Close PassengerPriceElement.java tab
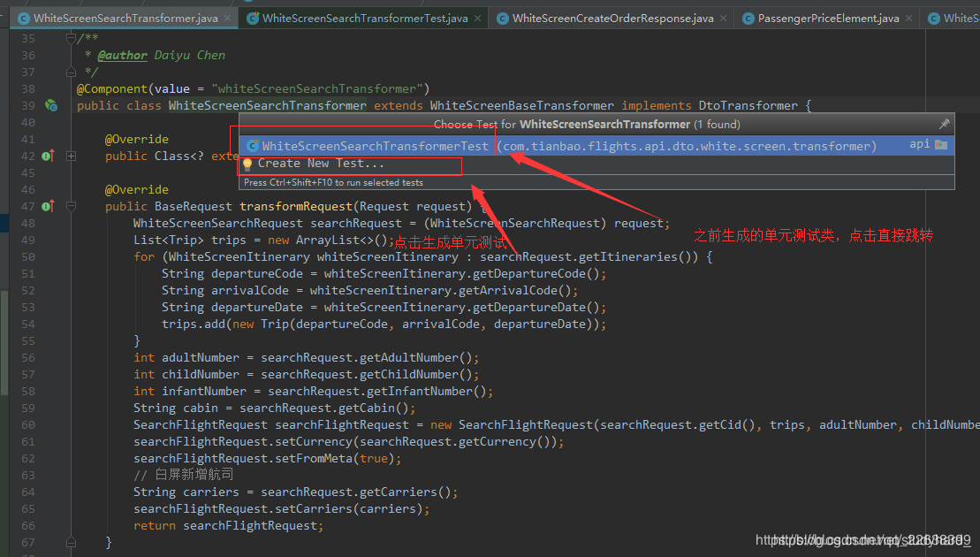Image resolution: width=980 pixels, height=557 pixels. [x=908, y=19]
